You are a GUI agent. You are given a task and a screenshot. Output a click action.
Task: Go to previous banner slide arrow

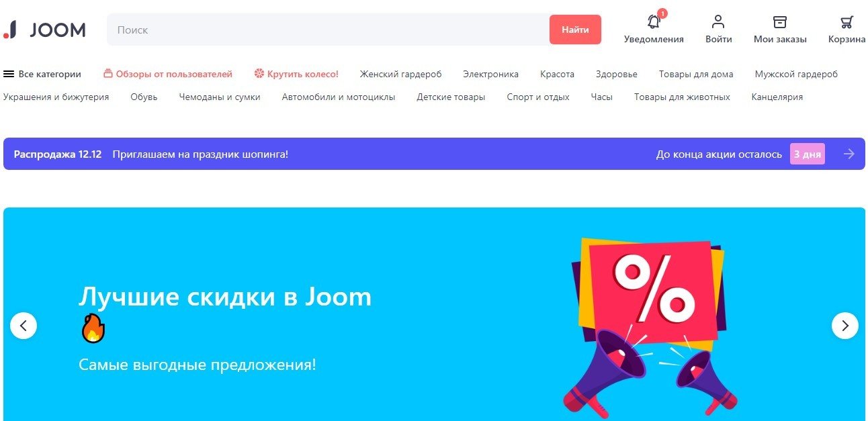pyautogui.click(x=24, y=326)
